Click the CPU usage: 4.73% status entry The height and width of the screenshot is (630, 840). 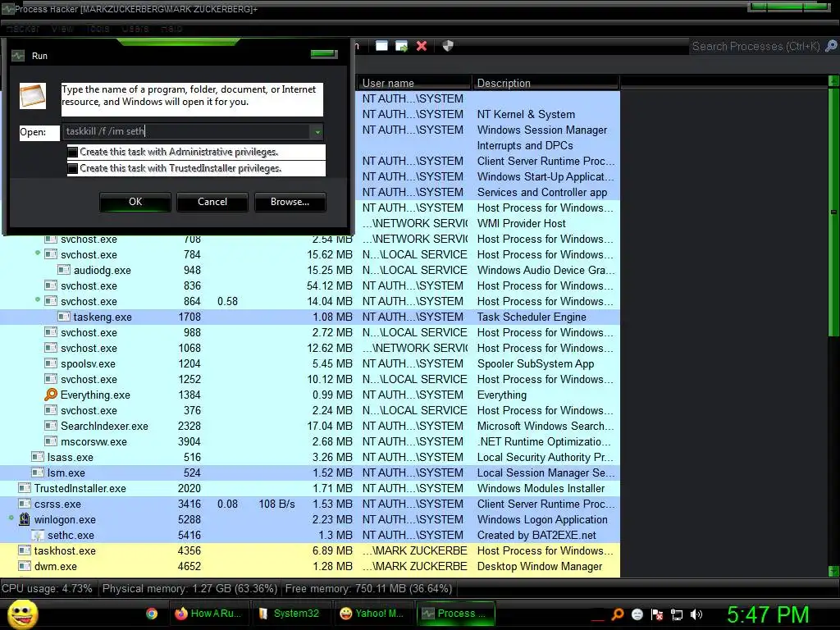pos(47,589)
